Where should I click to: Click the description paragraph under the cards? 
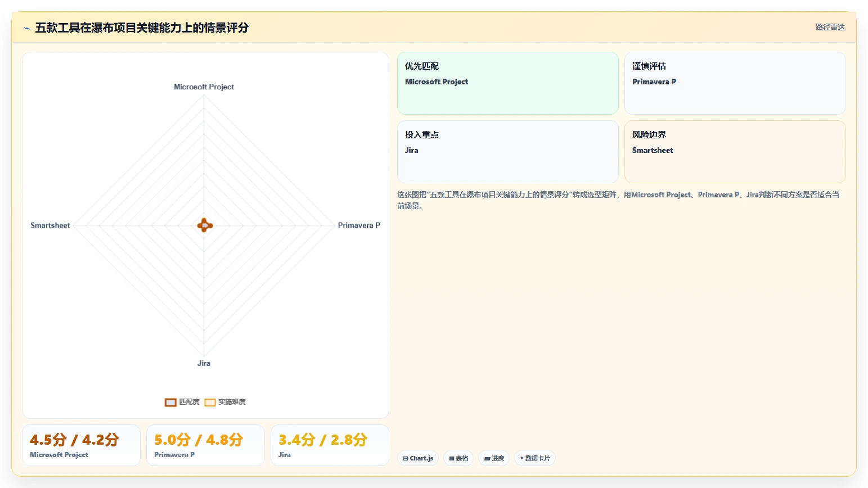(x=619, y=200)
